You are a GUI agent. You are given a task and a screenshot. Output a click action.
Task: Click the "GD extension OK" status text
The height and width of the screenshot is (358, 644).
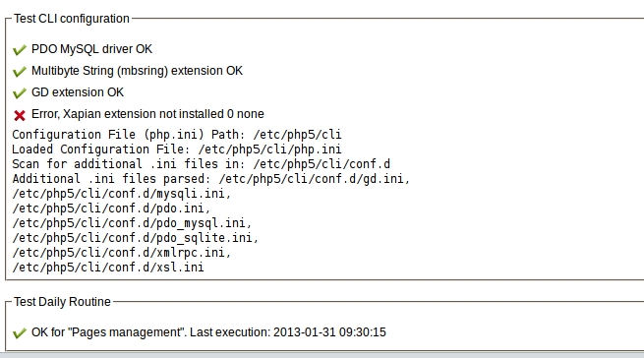78,92
